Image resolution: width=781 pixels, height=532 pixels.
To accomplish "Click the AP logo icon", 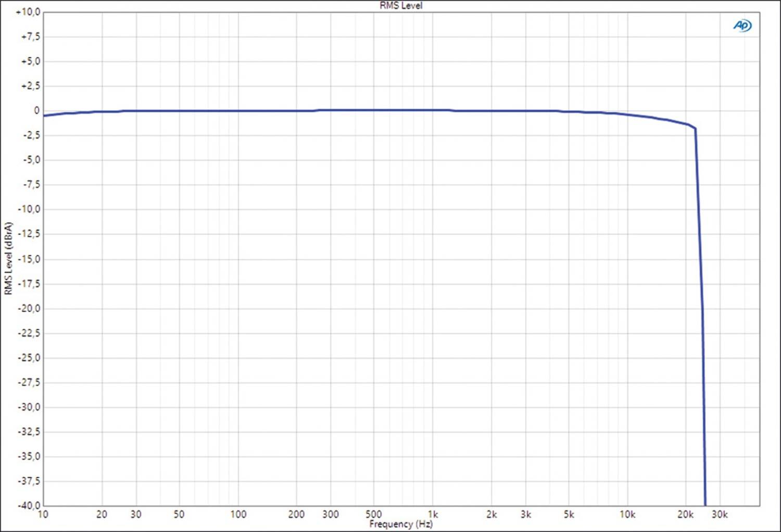I will (x=742, y=26).
